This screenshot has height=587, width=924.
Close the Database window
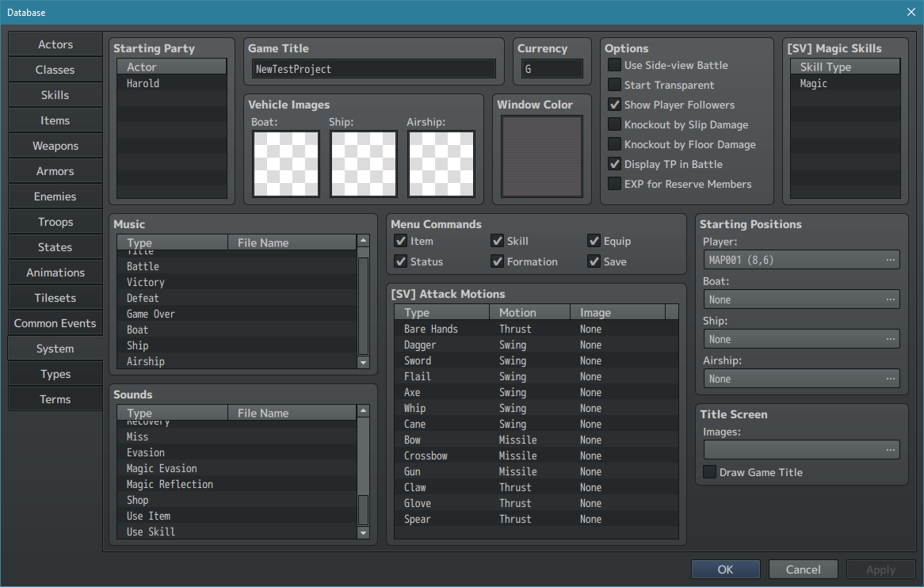[x=911, y=12]
